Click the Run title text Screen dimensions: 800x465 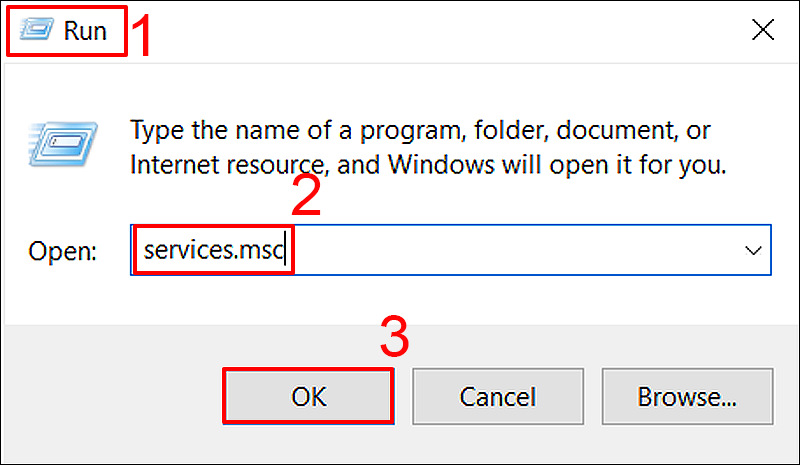pos(85,31)
